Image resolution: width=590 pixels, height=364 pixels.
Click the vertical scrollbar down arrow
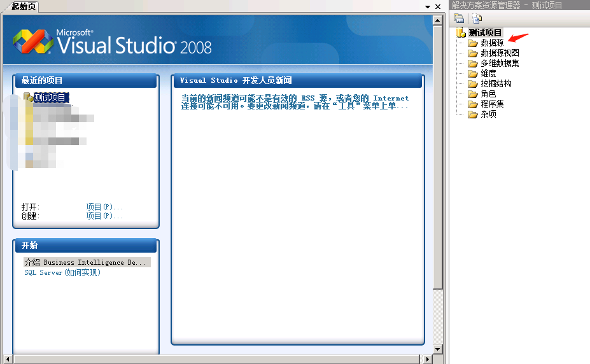coord(437,349)
